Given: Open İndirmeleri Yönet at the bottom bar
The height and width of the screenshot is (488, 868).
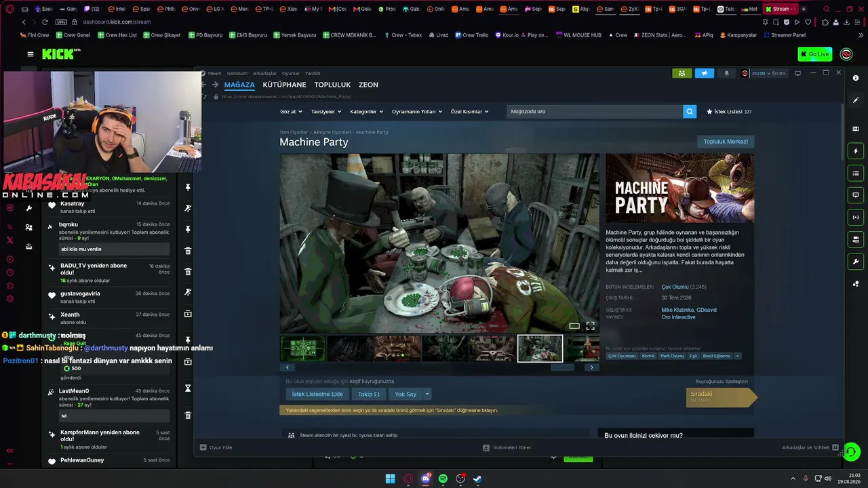Looking at the screenshot, I should [507, 447].
